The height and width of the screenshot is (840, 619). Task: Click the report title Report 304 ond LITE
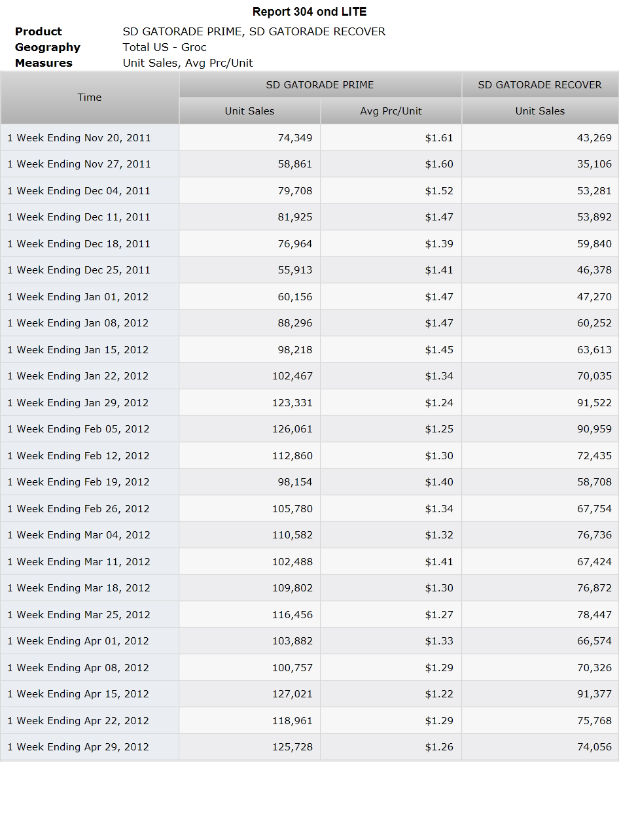(x=309, y=12)
